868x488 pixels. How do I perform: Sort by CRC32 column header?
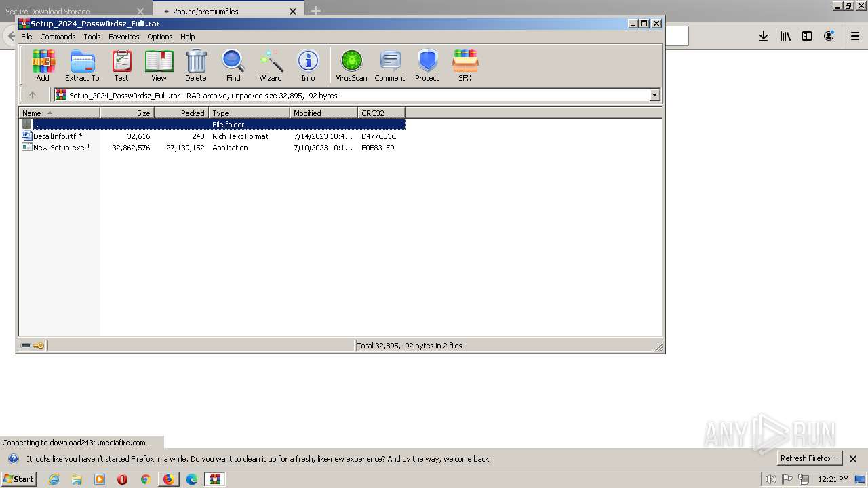click(381, 113)
